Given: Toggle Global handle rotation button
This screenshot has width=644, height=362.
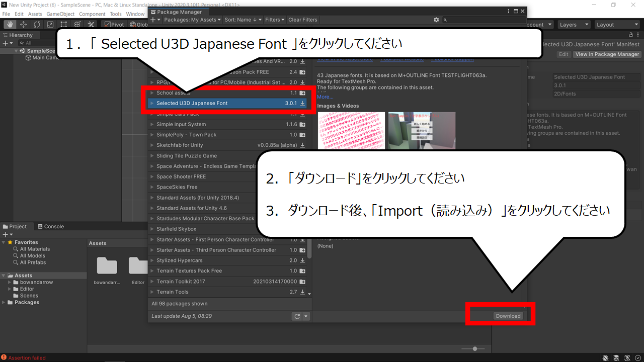Looking at the screenshot, I should 138,24.
